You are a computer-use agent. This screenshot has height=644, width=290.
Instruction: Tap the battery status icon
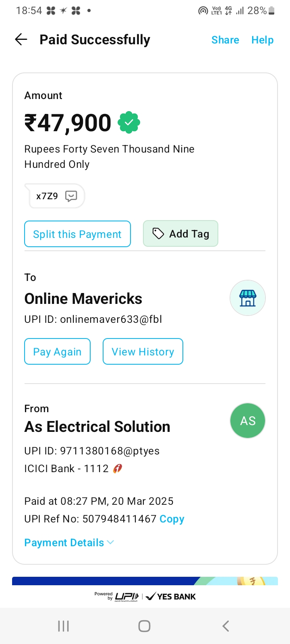pos(271,11)
